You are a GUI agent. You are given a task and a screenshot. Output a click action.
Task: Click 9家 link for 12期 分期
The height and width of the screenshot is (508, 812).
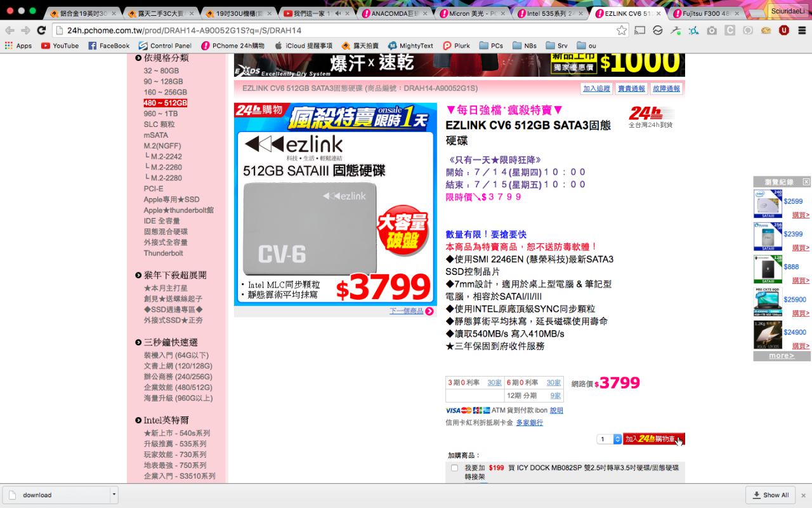coord(556,396)
